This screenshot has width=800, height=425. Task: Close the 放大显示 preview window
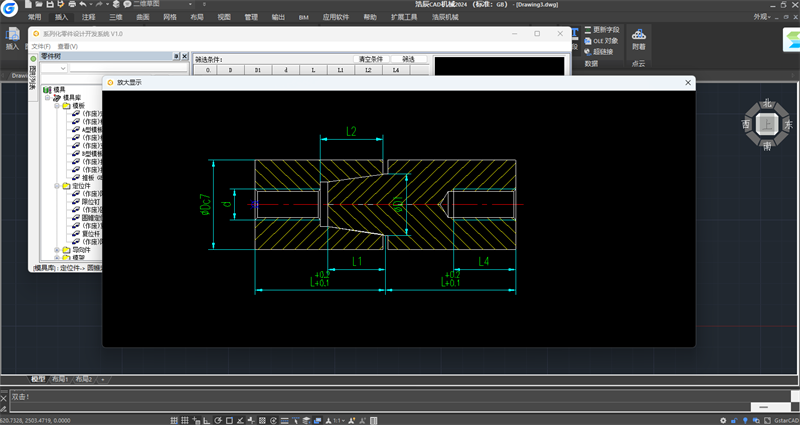687,82
